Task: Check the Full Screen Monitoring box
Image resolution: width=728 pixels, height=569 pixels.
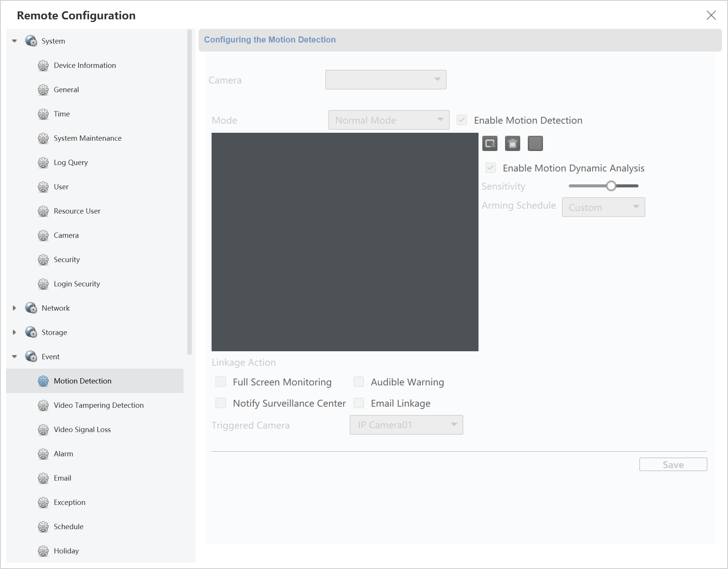Action: (x=221, y=382)
